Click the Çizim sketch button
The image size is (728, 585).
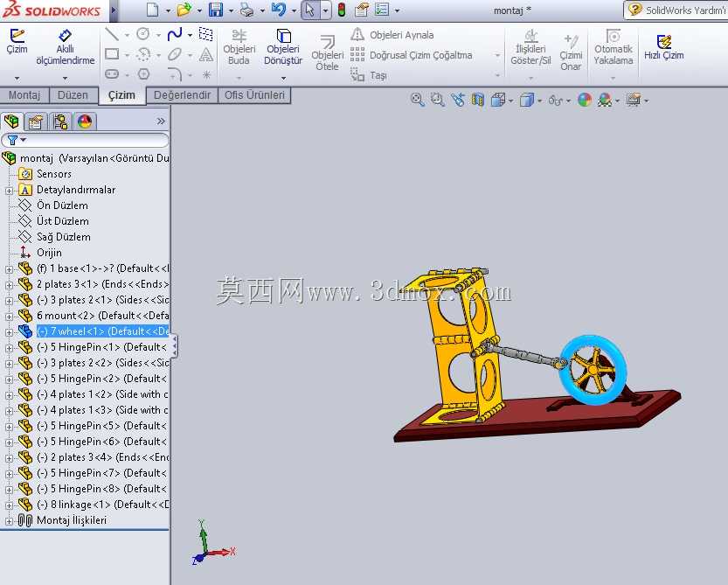click(x=17, y=41)
